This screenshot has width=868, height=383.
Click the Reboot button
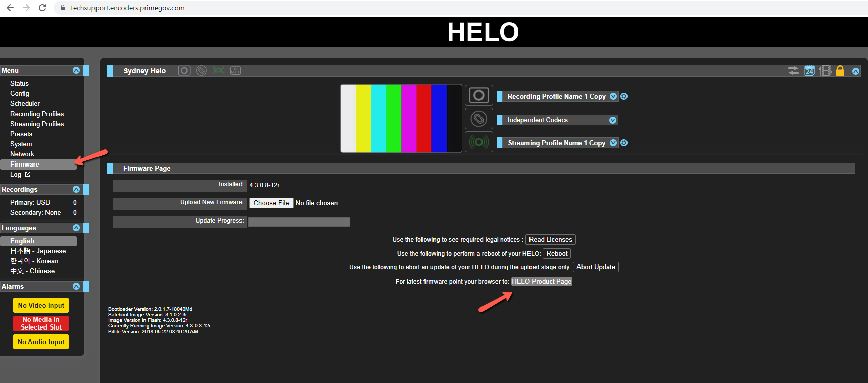coord(557,253)
